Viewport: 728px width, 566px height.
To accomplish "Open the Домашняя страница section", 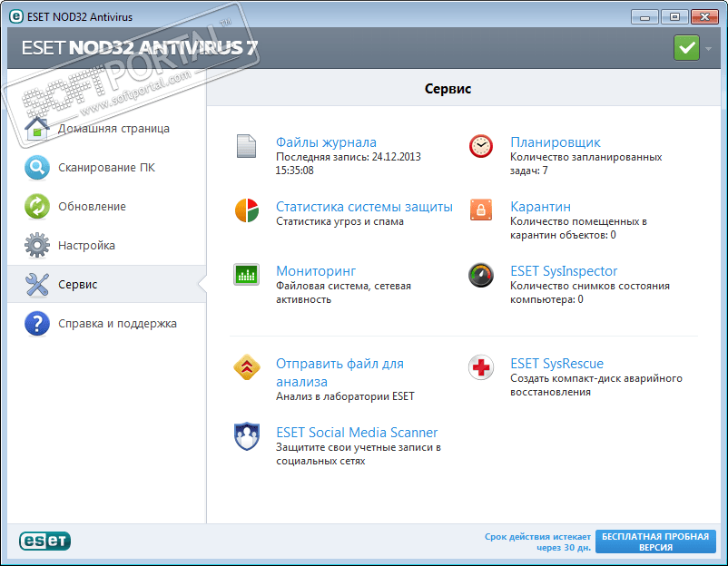I will point(113,129).
